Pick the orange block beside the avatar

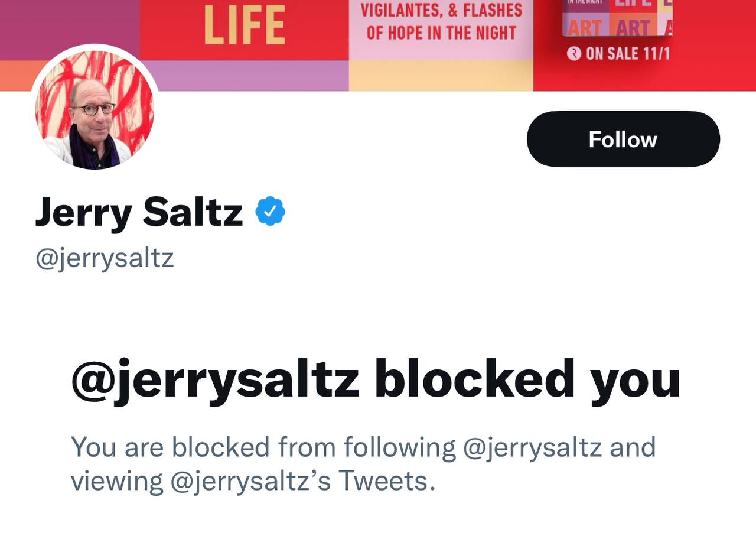pos(17,76)
